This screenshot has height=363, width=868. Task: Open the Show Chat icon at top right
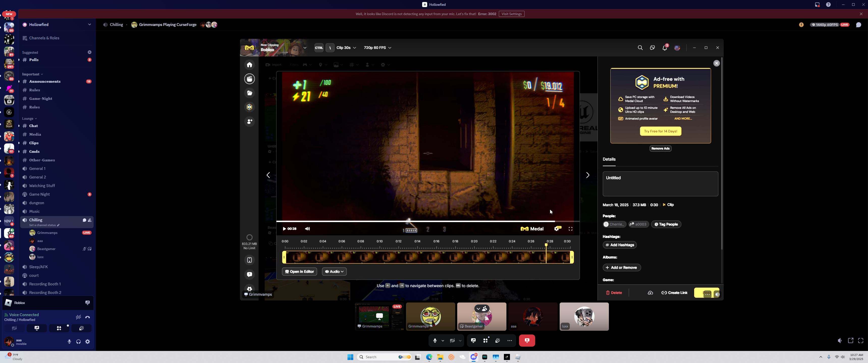coord(858,25)
